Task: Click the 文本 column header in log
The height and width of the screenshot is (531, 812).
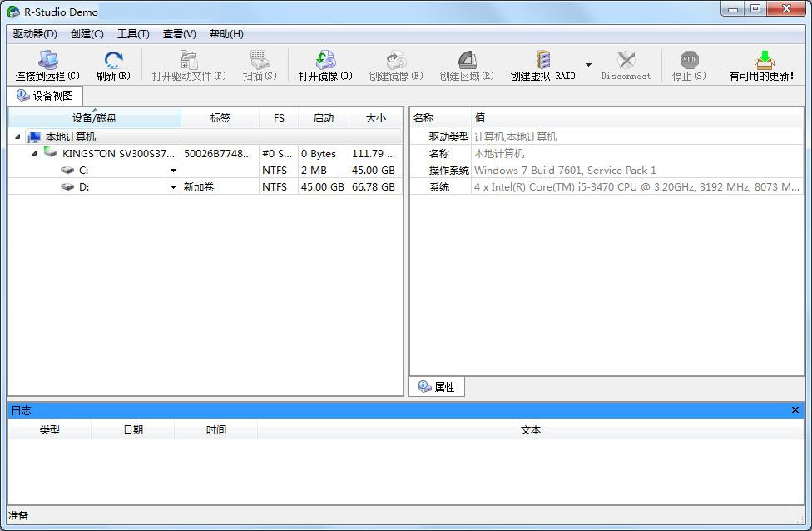Action: (530, 430)
